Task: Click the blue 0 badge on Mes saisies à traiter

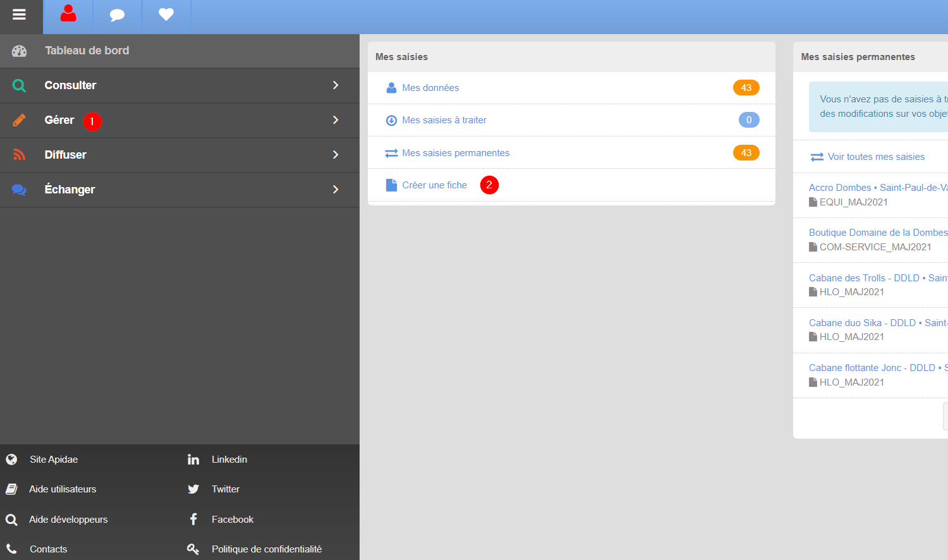Action: [x=749, y=120]
